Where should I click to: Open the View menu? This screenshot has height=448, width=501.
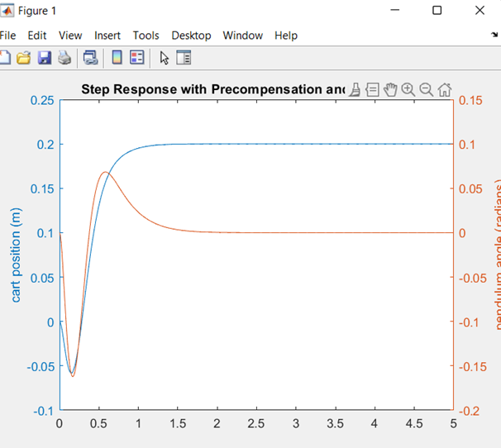(x=70, y=36)
